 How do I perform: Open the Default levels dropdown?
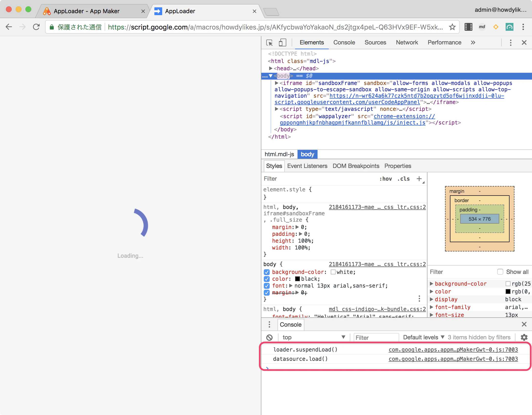(424, 337)
